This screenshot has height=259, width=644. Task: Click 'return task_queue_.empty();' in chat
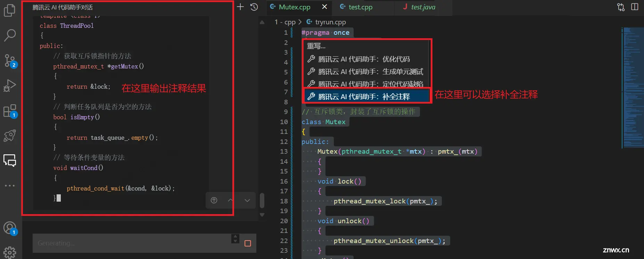[112, 138]
